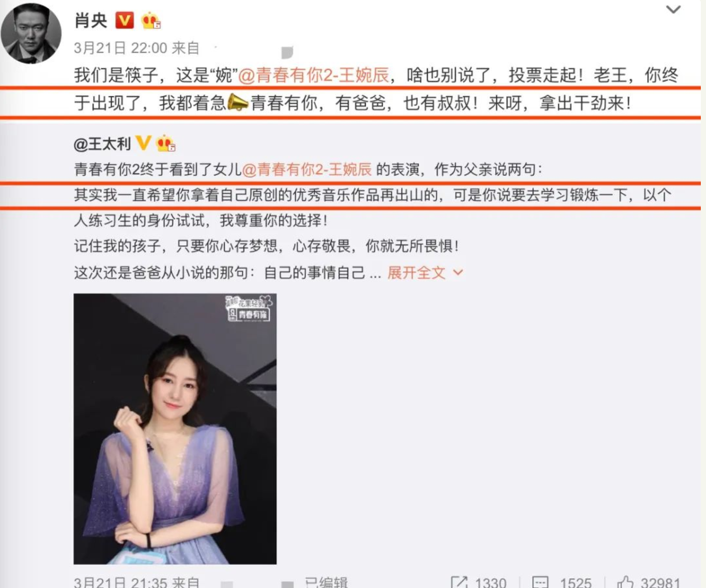Click the chevron arrow next to 展开全文
This screenshot has width=706, height=588.
(x=458, y=272)
